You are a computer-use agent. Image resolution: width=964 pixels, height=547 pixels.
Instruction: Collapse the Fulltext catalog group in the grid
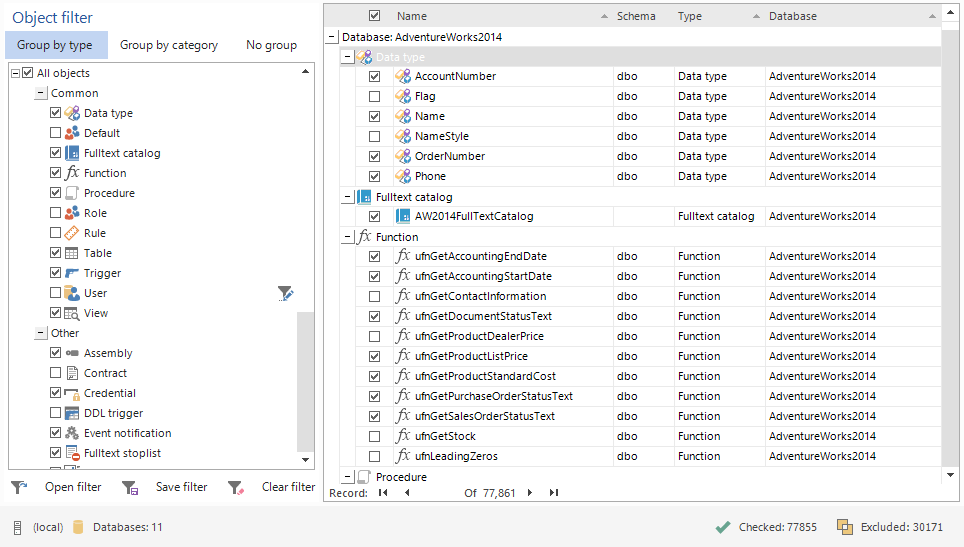(347, 197)
